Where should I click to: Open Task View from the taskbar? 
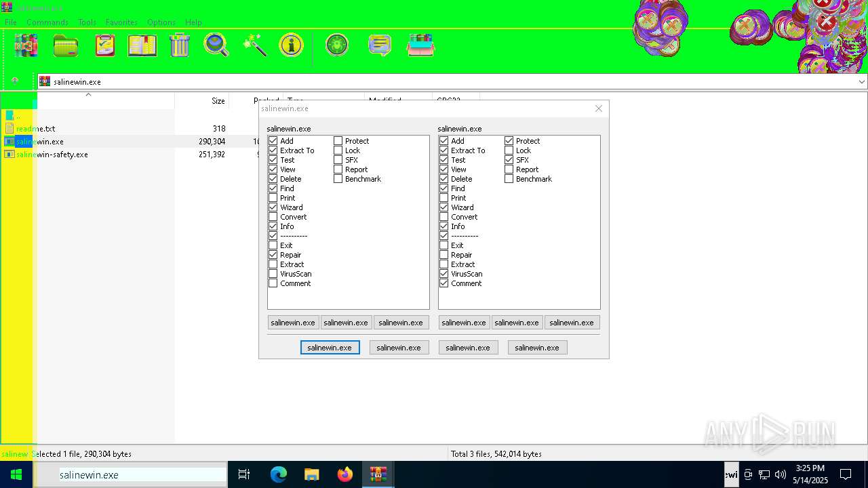244,474
